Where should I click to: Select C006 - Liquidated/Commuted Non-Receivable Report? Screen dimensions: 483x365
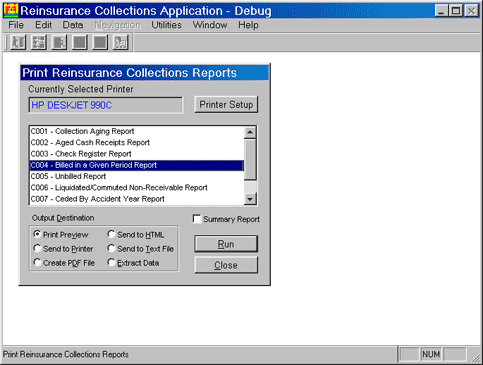point(137,188)
